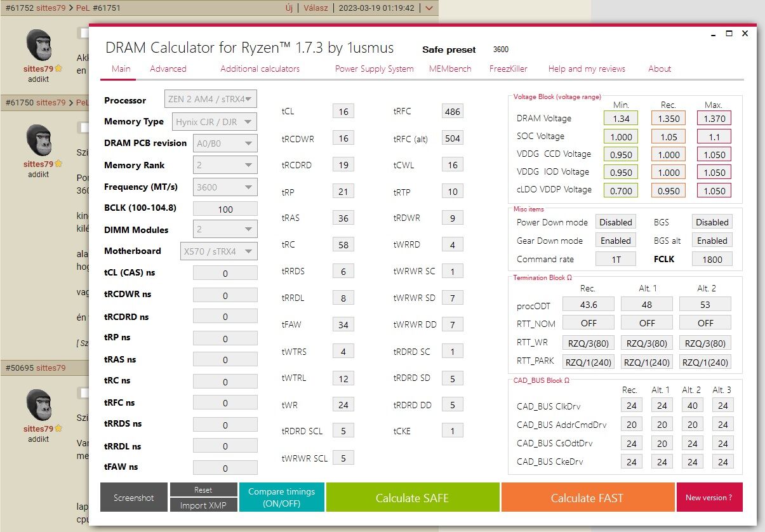Screen dimensions: 765x532
Task: Toggle Compare timings ON/OFF
Action: (x=281, y=498)
